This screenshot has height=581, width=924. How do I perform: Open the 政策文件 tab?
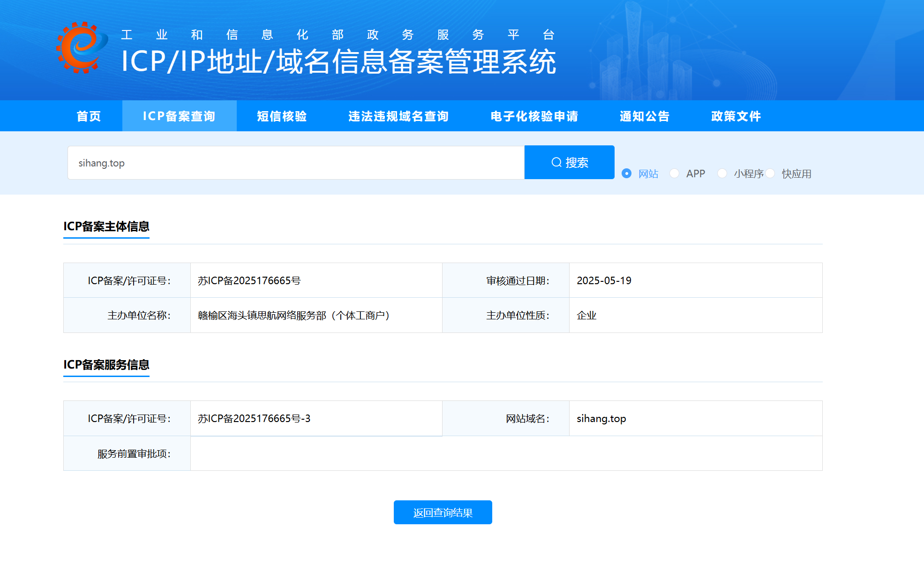pos(736,116)
